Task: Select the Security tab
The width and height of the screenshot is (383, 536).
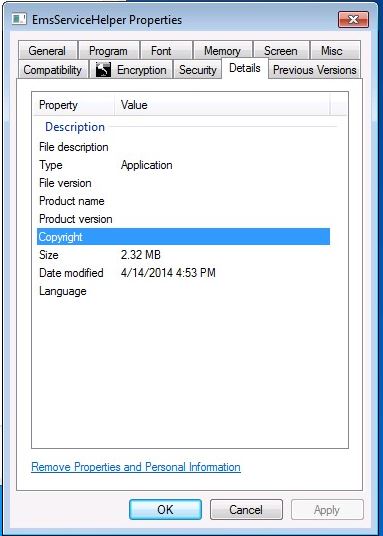Action: pos(198,70)
